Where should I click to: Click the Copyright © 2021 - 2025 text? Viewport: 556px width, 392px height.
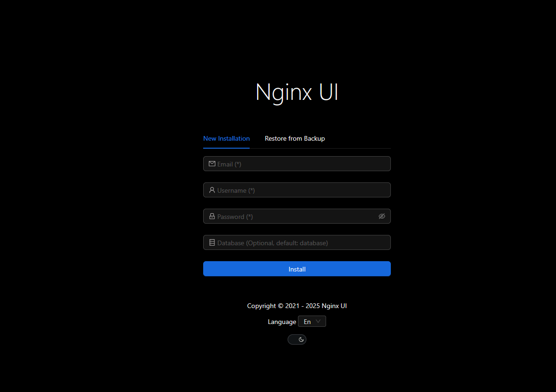(297, 306)
